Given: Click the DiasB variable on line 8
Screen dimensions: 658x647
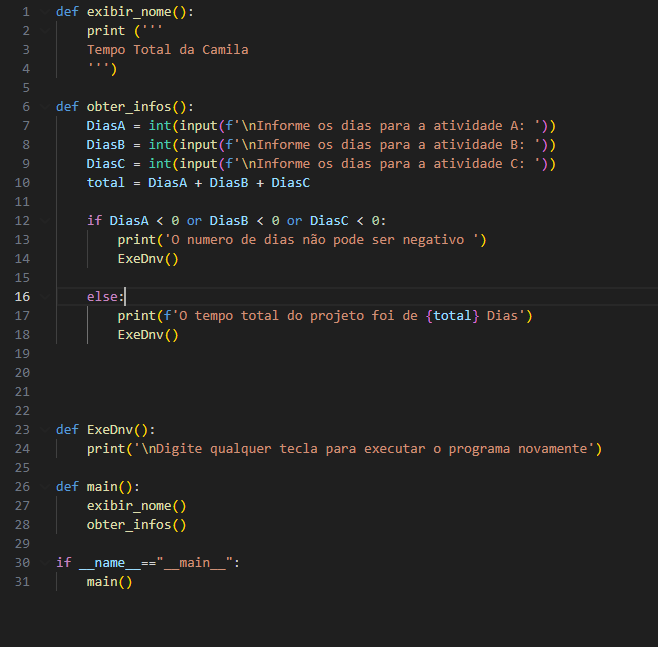Looking at the screenshot, I should [105, 145].
